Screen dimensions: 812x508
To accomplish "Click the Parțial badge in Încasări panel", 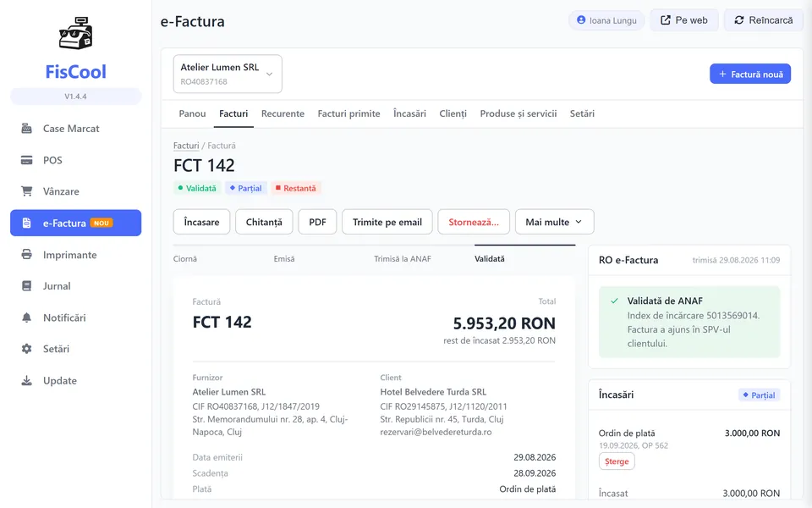I will point(760,395).
